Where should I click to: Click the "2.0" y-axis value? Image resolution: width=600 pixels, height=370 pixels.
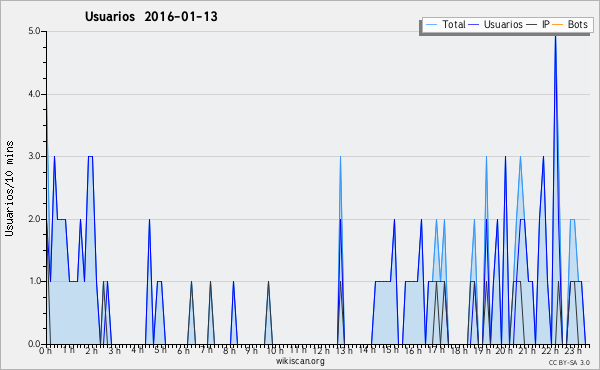point(35,219)
